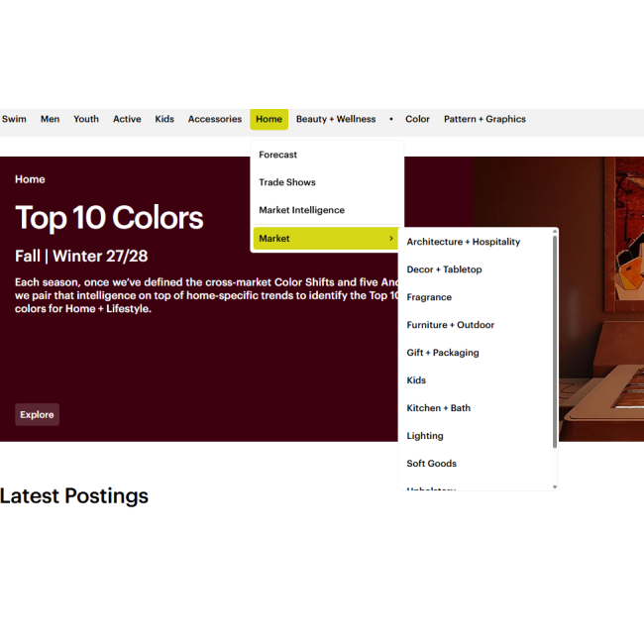Click the interior artwork banner image
This screenshot has height=644, width=644.
601,299
